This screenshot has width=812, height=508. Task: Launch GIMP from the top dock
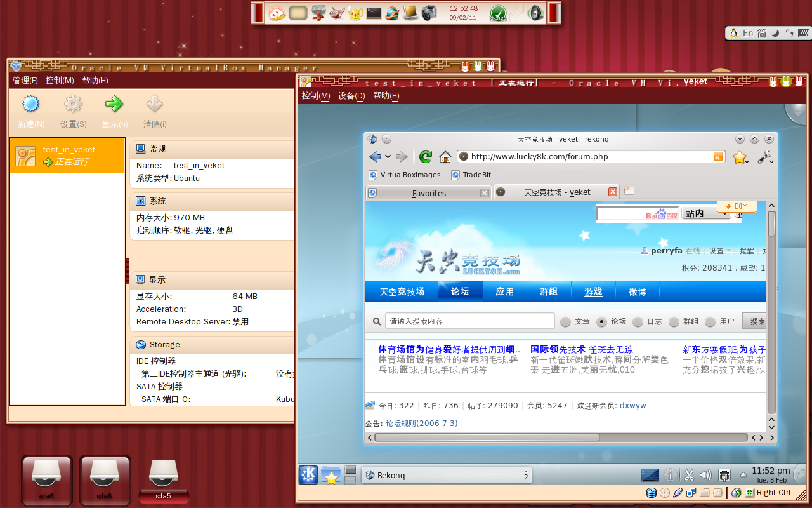click(336, 12)
